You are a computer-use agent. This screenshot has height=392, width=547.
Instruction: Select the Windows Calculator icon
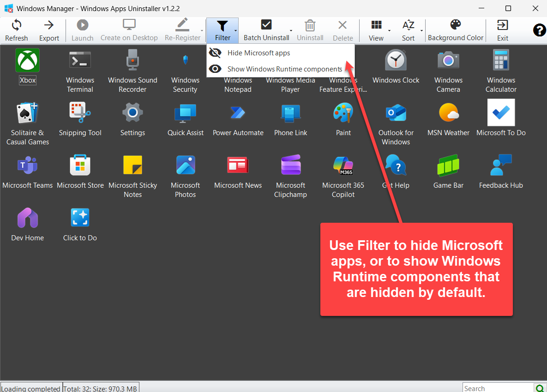[x=501, y=60]
